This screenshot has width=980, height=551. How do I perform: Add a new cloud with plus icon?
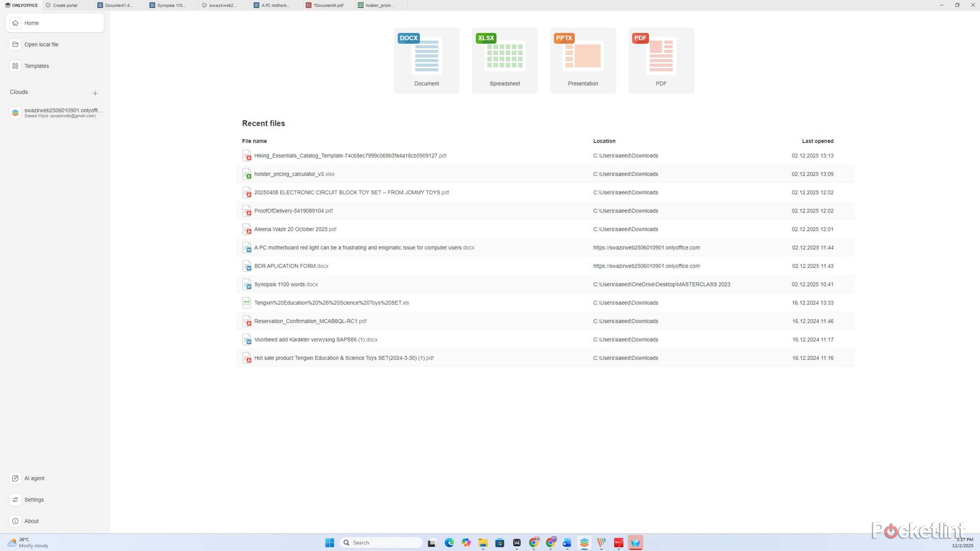tap(95, 93)
